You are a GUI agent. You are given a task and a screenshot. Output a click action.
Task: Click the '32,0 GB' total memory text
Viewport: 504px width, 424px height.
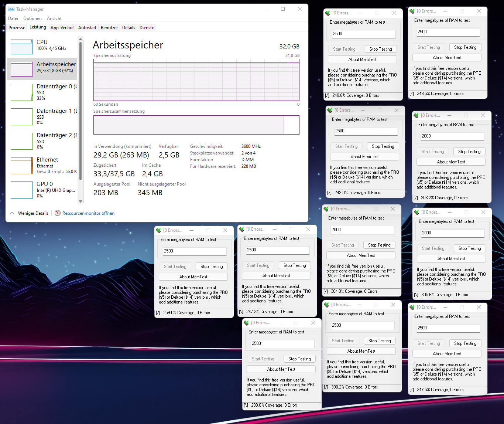[x=289, y=47]
